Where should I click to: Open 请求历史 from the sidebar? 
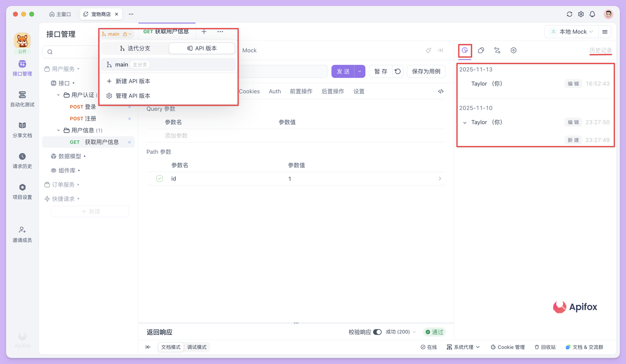[x=22, y=160]
